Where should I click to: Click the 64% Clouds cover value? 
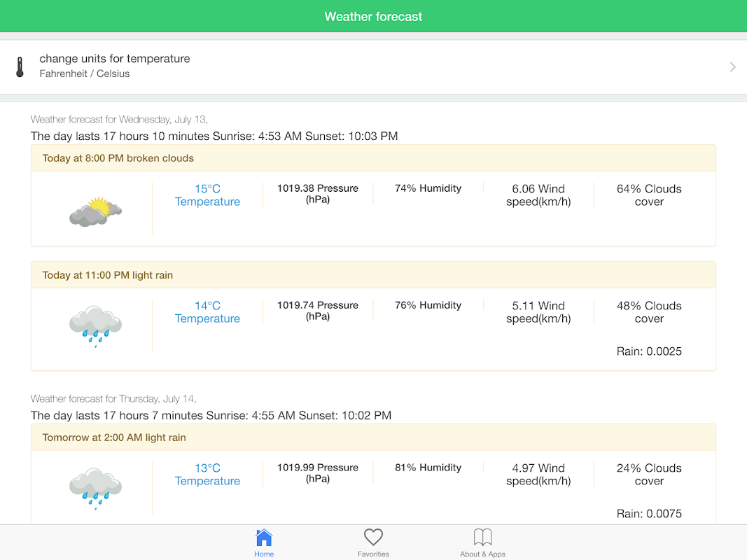pyautogui.click(x=649, y=195)
